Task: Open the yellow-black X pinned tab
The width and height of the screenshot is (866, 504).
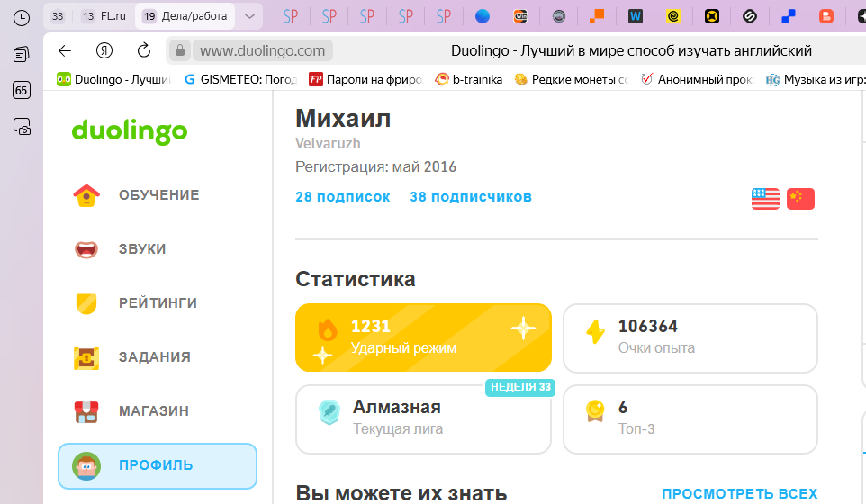Action: [x=712, y=16]
